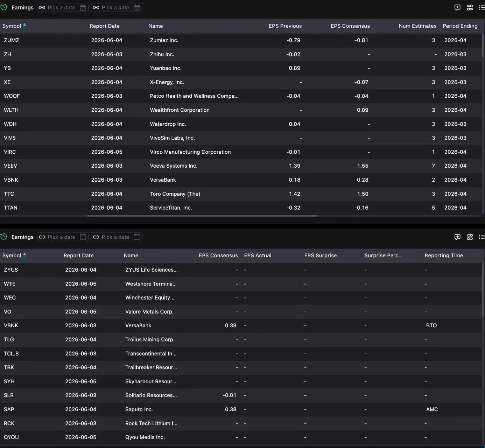Select SLR EPS Consensus value -0.01
485x448 pixels.
pyautogui.click(x=229, y=395)
